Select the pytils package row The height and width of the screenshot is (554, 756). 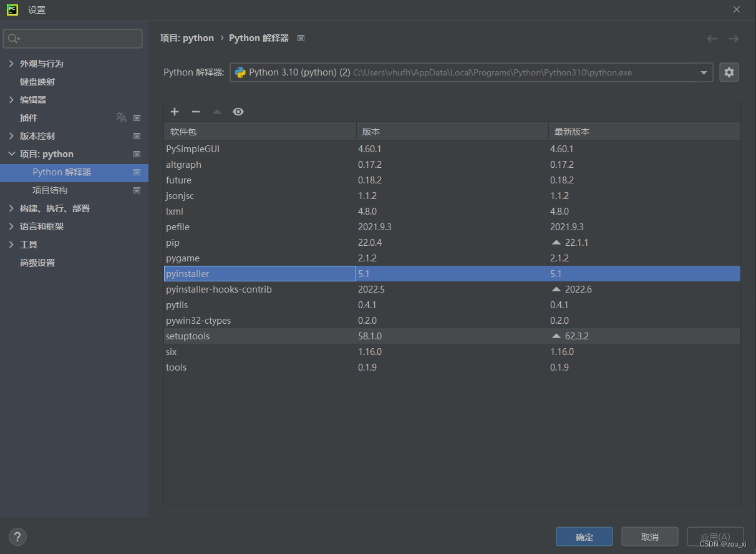(x=452, y=305)
